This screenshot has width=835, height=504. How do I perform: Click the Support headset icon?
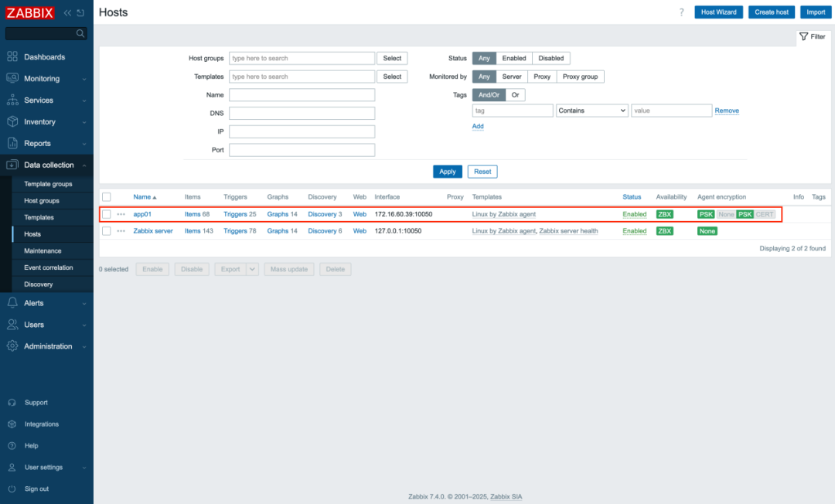point(12,403)
